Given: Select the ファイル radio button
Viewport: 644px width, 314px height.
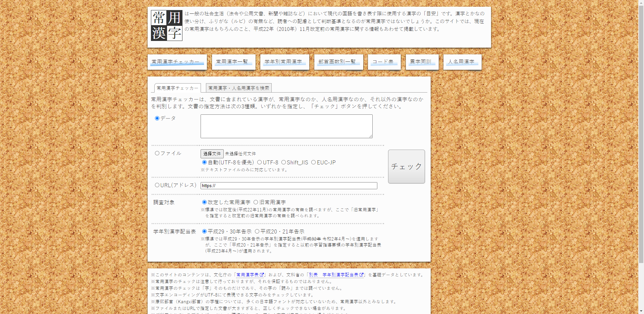Looking at the screenshot, I should point(157,153).
